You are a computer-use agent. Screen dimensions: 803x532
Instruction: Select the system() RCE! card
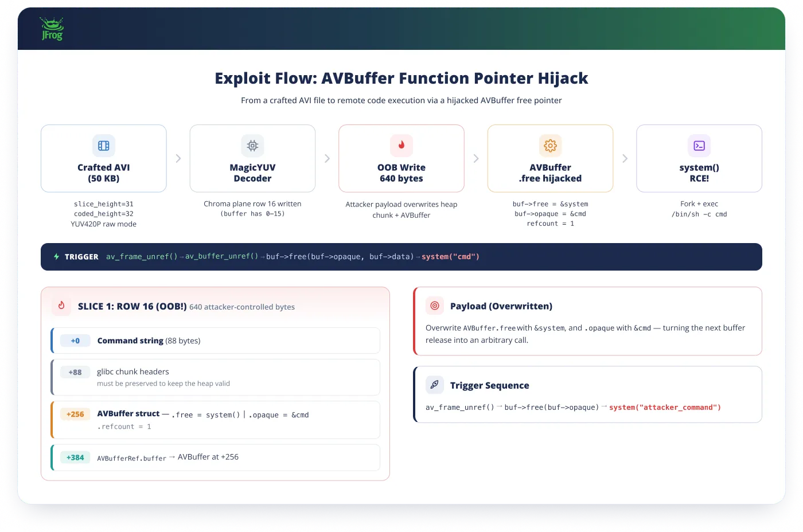pyautogui.click(x=699, y=158)
